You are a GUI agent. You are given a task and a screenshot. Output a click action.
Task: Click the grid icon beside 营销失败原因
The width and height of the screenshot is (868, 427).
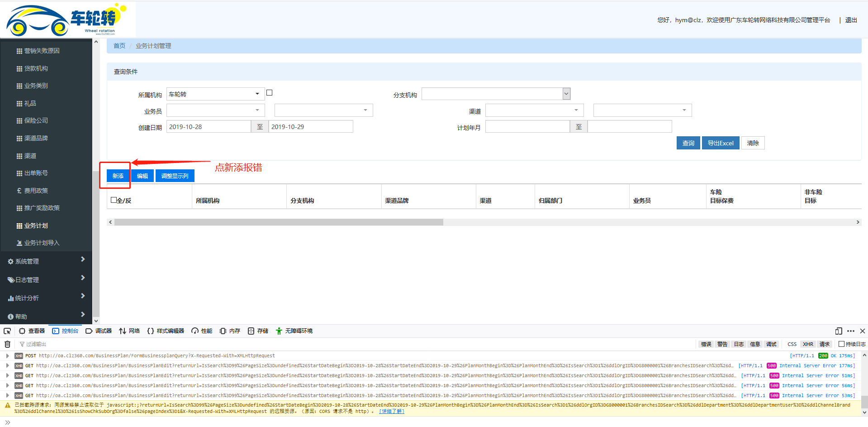coord(19,51)
